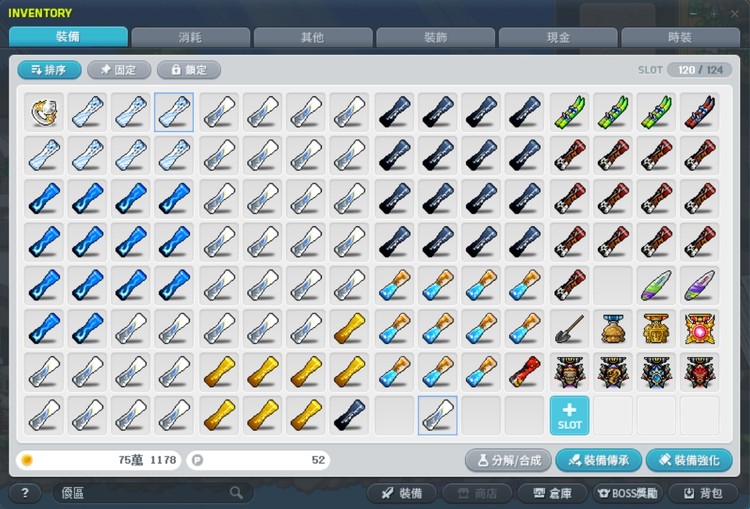Click the 120 / 124 slot counter
The height and width of the screenshot is (509, 750).
700,70
